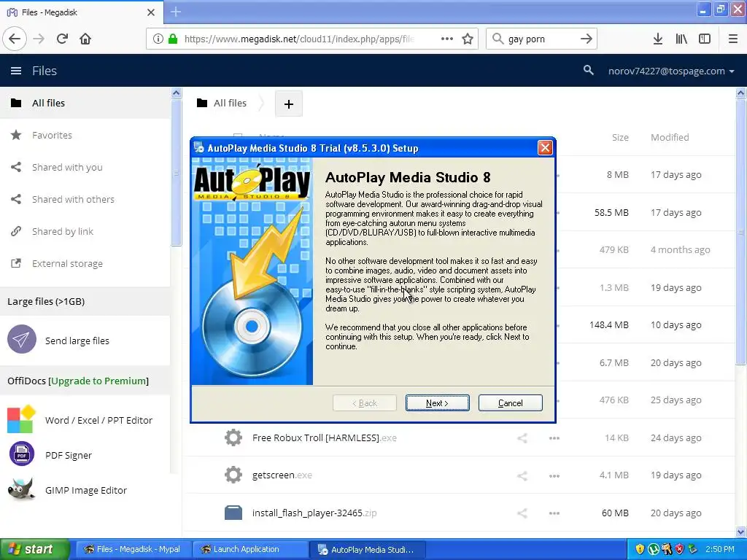
Task: Go back using the browser back arrow
Action: tap(15, 39)
